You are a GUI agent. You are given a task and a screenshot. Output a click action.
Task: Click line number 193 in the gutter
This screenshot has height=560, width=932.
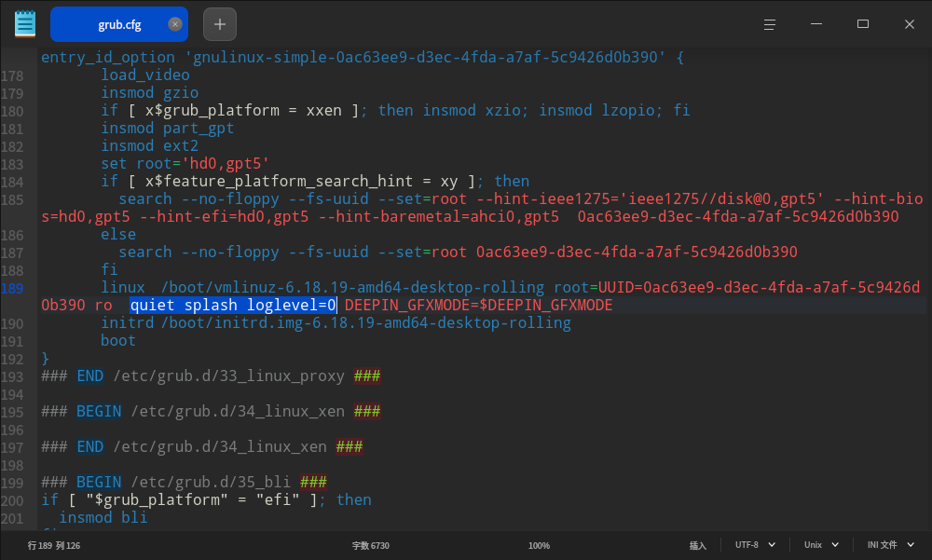12,376
